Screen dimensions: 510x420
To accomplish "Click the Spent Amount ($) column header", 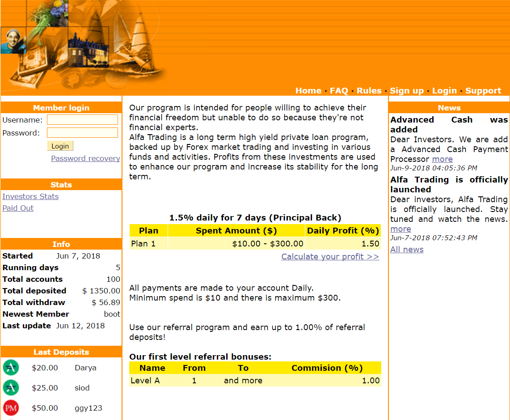I will tap(236, 230).
